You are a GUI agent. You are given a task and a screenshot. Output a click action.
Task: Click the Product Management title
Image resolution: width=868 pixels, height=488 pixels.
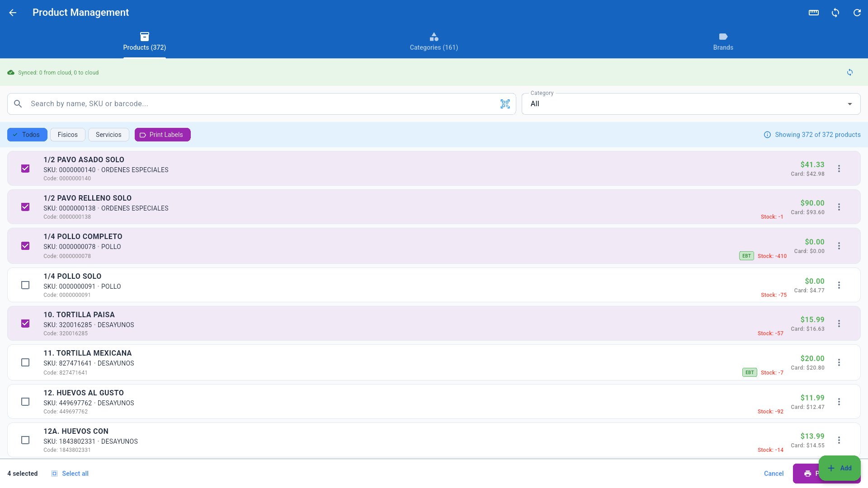click(80, 13)
